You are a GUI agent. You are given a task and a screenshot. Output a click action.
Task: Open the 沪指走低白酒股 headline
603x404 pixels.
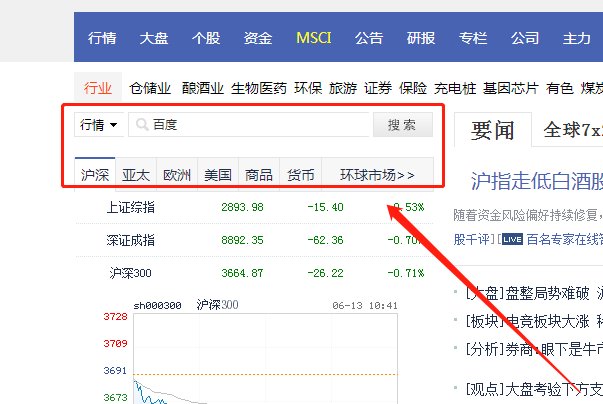click(x=537, y=181)
